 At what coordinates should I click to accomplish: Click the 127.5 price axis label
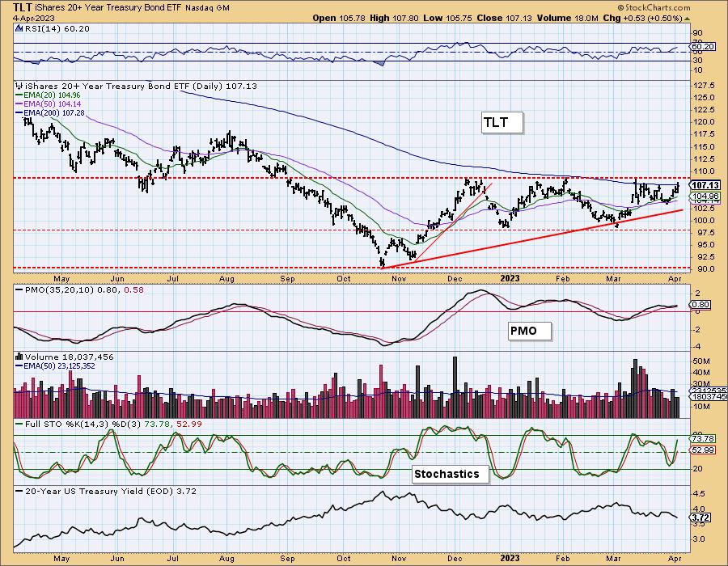point(705,86)
